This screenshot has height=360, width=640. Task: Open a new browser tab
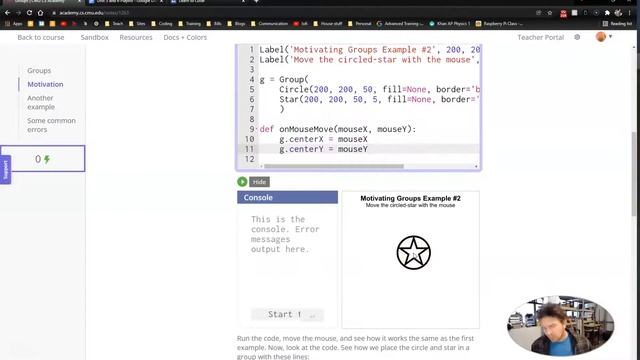click(256, 2)
